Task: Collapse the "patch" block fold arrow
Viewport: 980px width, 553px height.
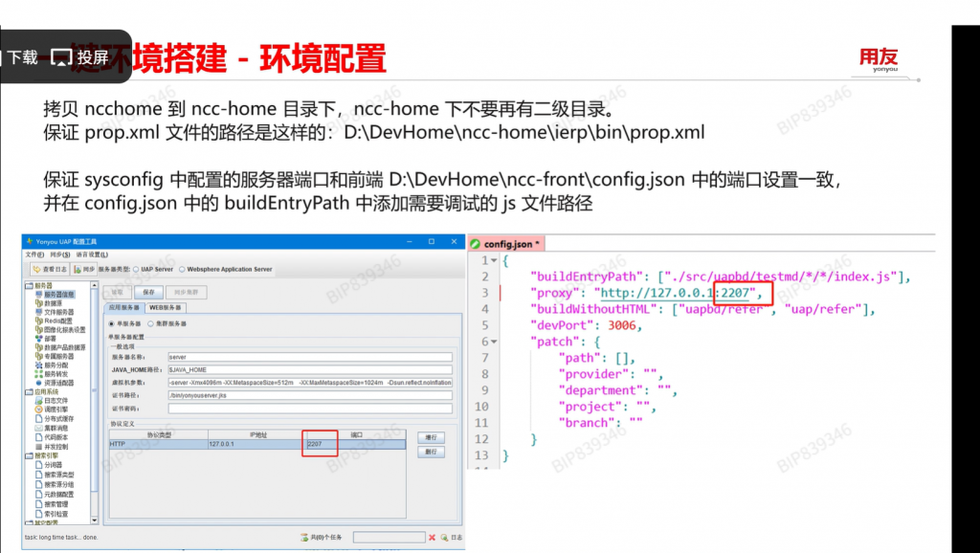Action: click(493, 342)
